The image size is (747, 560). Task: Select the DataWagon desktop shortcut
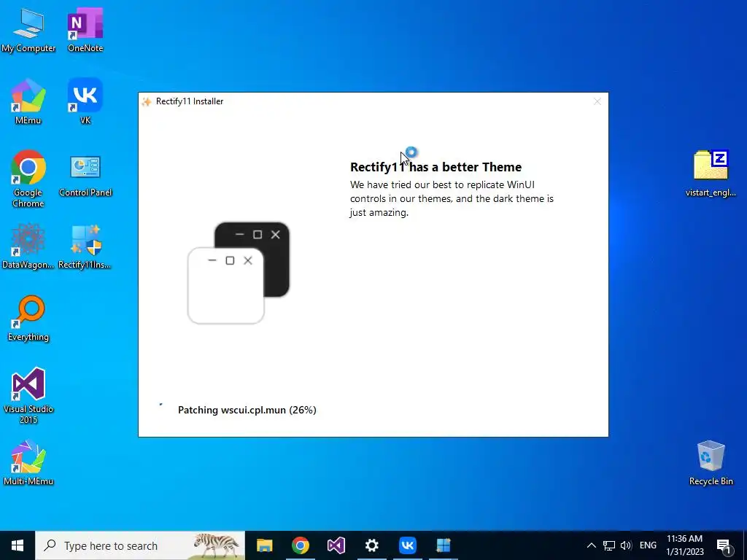pyautogui.click(x=28, y=246)
